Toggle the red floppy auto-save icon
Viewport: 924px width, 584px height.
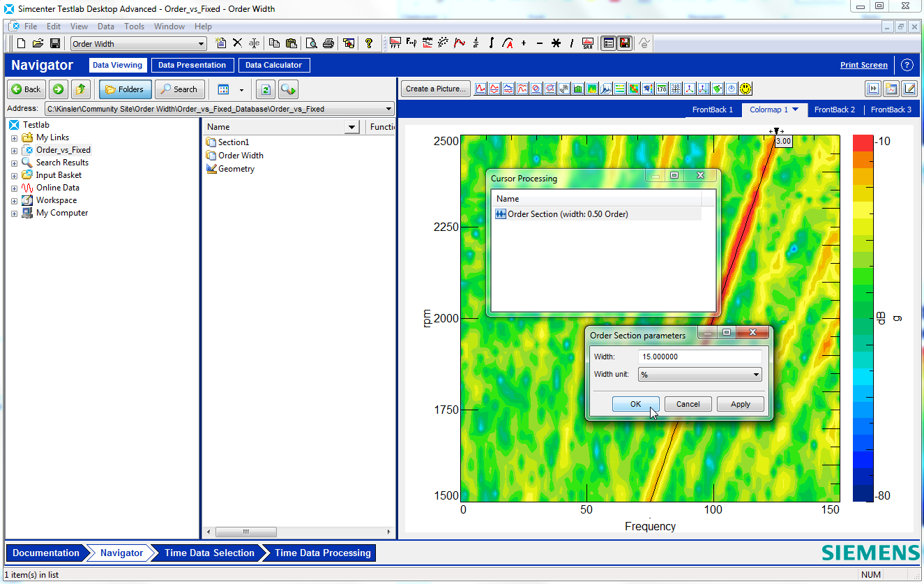click(x=625, y=43)
